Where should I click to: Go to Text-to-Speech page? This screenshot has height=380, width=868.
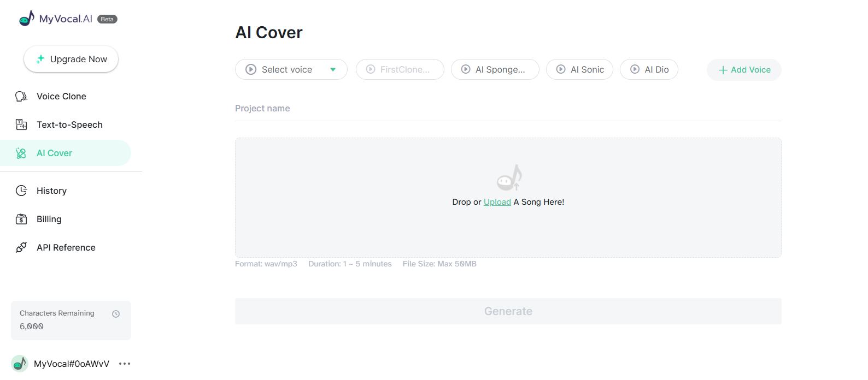(x=69, y=125)
